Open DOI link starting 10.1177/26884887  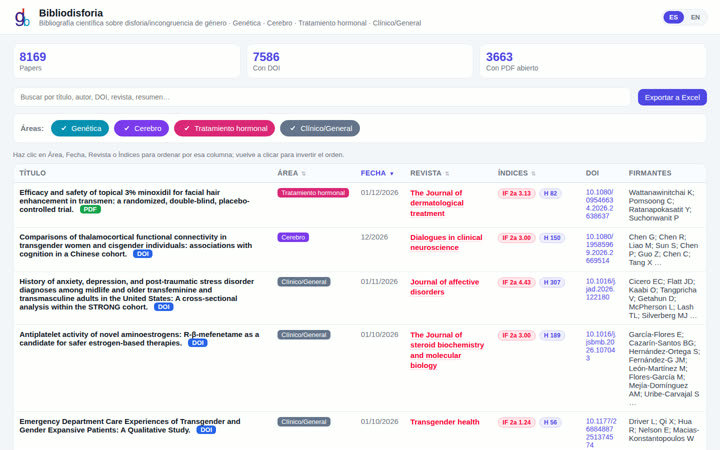point(601,433)
